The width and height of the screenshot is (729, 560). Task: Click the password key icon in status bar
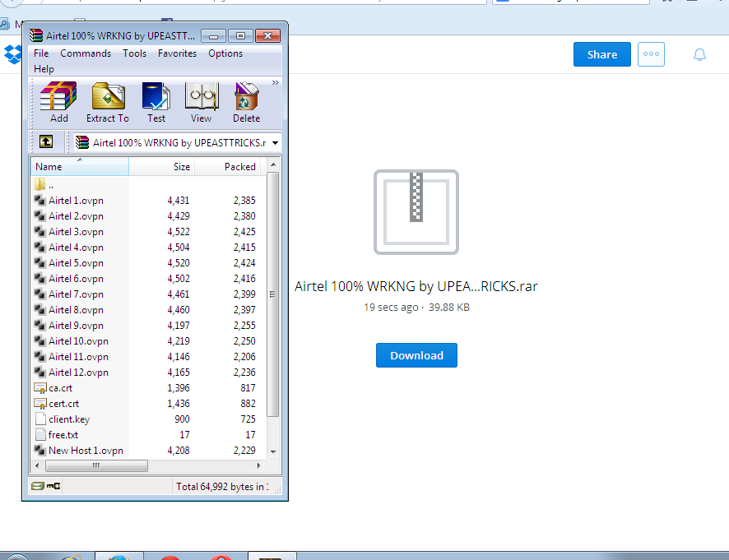53,486
